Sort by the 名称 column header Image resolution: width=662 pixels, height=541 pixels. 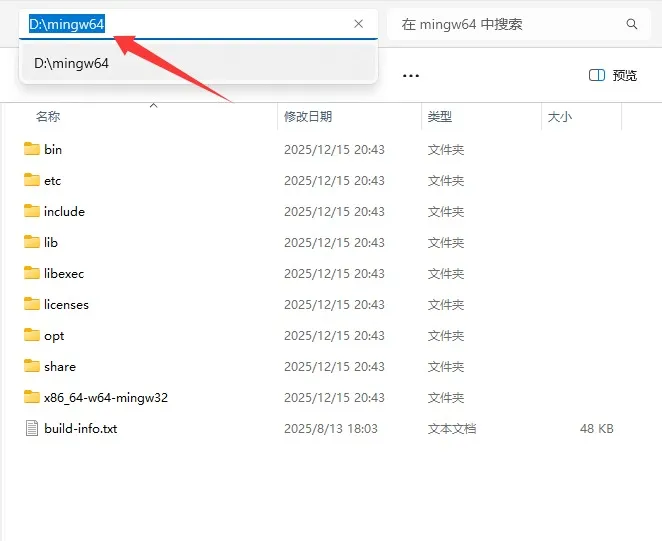[48, 116]
